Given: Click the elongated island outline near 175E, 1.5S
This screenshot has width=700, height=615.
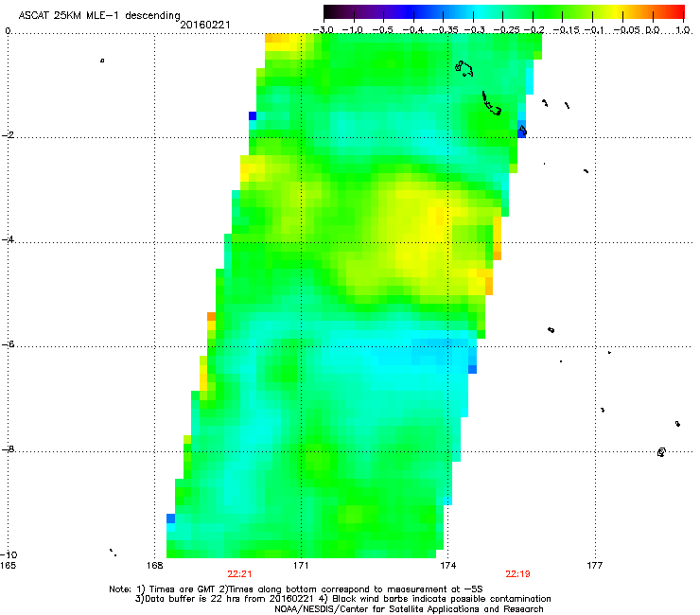Looking at the screenshot, I should tap(492, 103).
